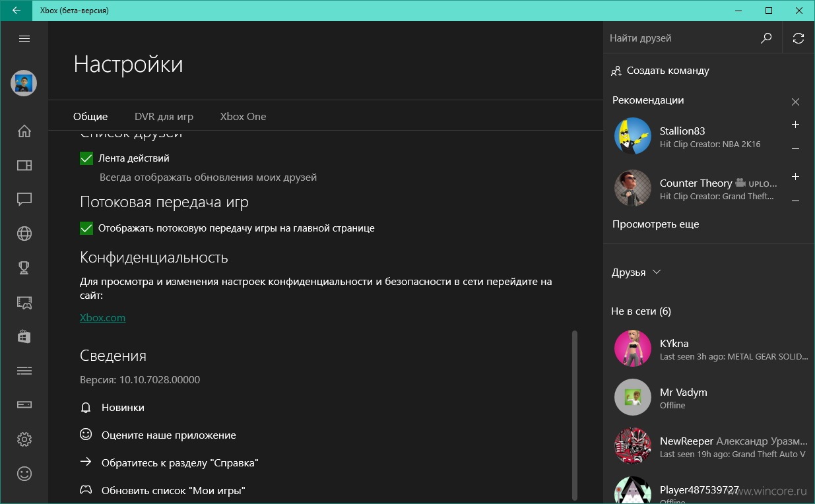Open KYkna friend avatar
815x504 pixels.
pyautogui.click(x=633, y=348)
